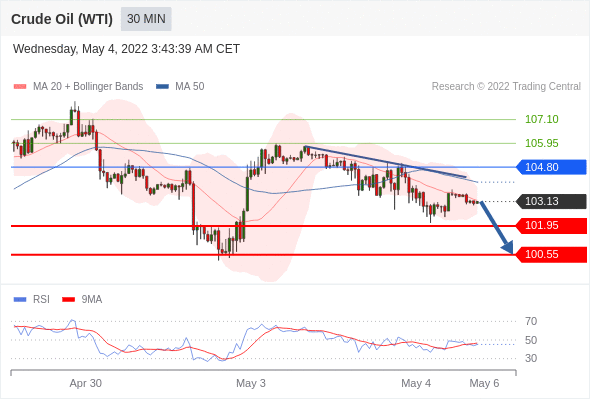Toggle the MA 50 legend label
Viewport: 590px width, 400px height.
[x=190, y=87]
